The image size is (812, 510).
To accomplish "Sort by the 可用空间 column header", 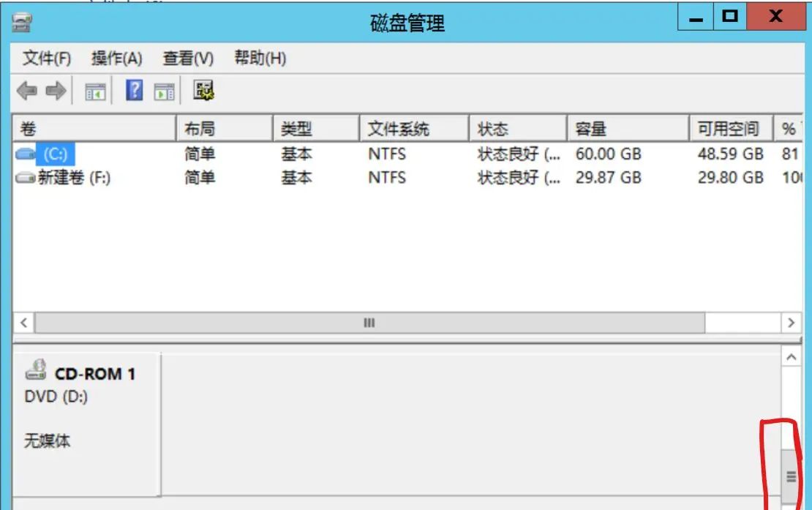I will pyautogui.click(x=732, y=128).
